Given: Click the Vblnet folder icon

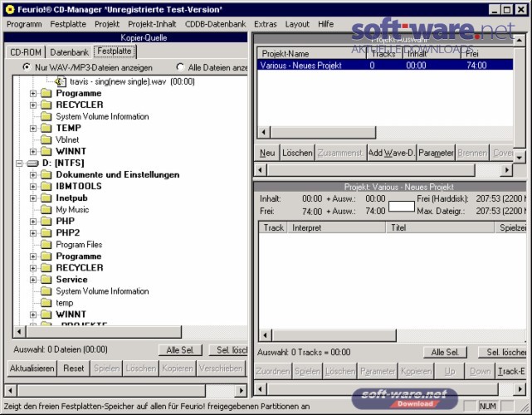Looking at the screenshot, I should pos(46,139).
